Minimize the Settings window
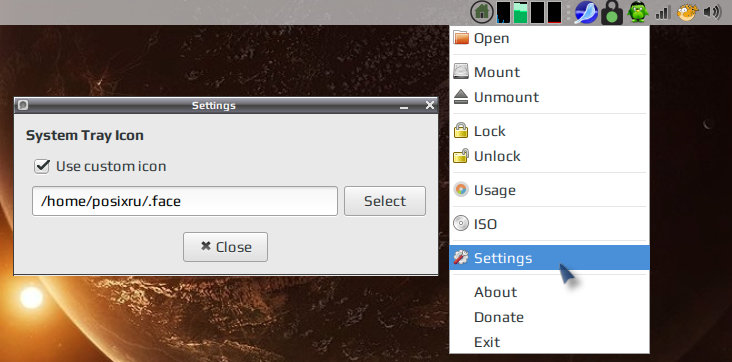 click(404, 106)
